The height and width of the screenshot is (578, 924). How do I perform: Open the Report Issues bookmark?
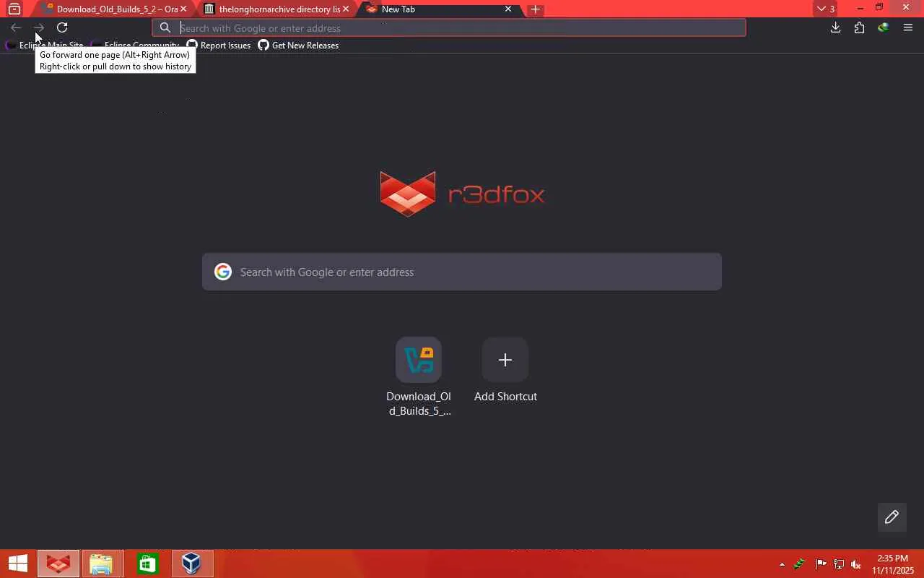[219, 46]
